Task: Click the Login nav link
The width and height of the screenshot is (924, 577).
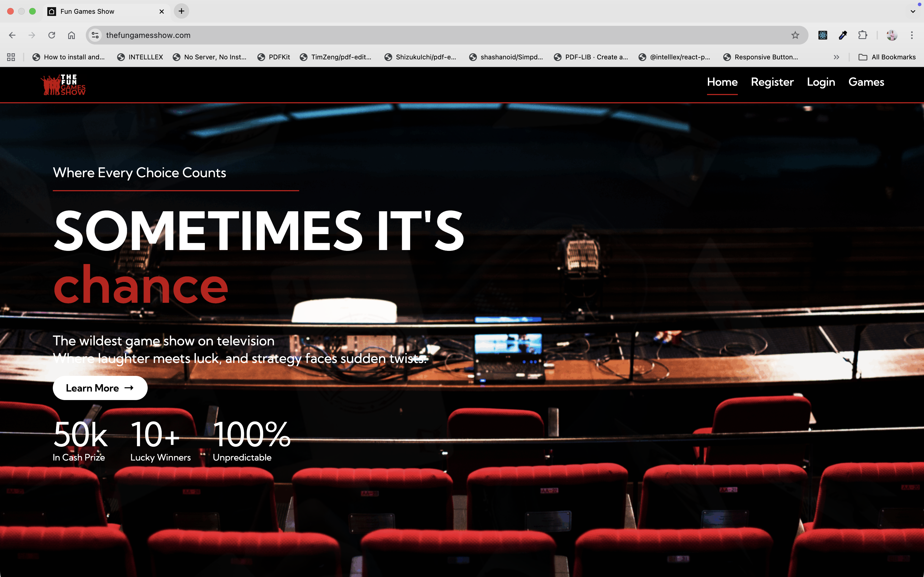Action: 821,82
